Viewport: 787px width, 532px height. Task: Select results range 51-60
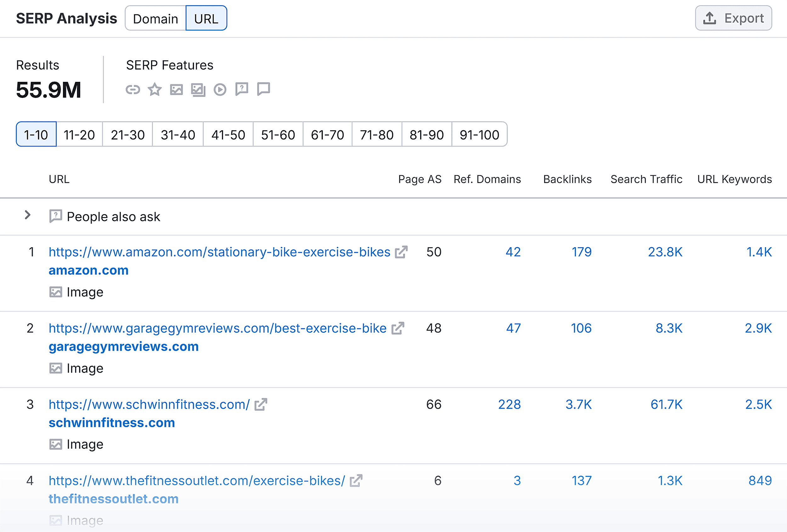click(278, 134)
